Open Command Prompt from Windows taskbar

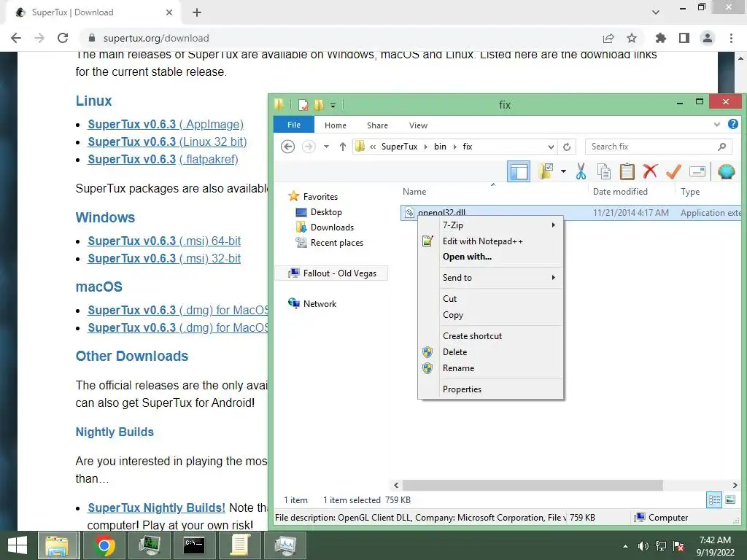194,545
